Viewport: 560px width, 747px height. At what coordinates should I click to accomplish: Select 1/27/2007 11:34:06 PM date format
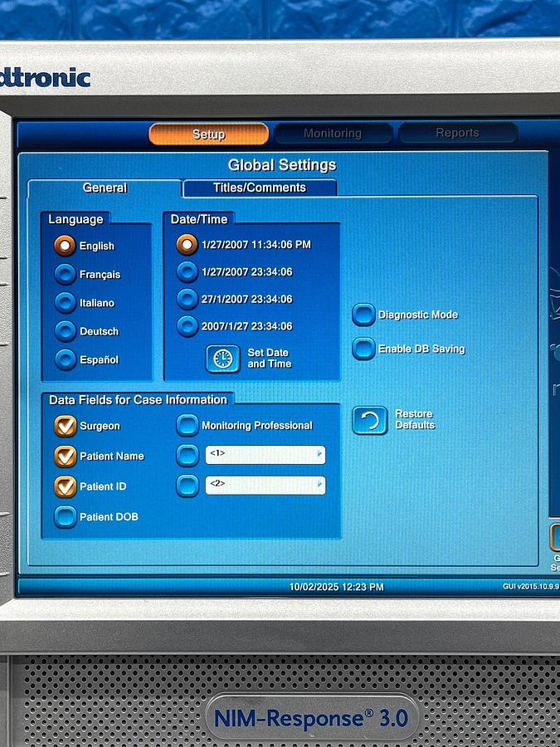(x=187, y=244)
